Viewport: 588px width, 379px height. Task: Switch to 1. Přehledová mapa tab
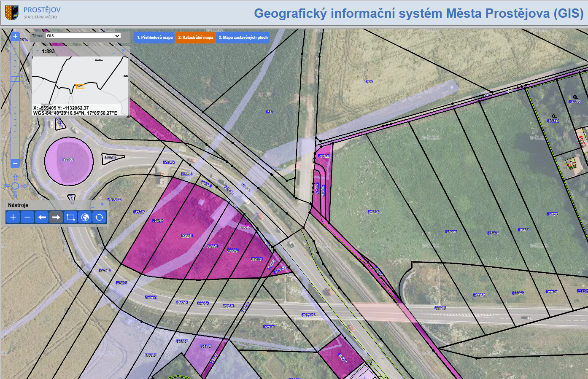(x=154, y=38)
